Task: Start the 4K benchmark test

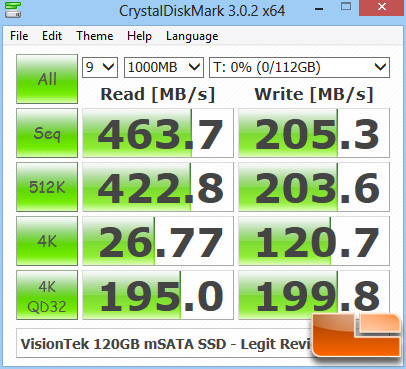Action: pos(47,241)
